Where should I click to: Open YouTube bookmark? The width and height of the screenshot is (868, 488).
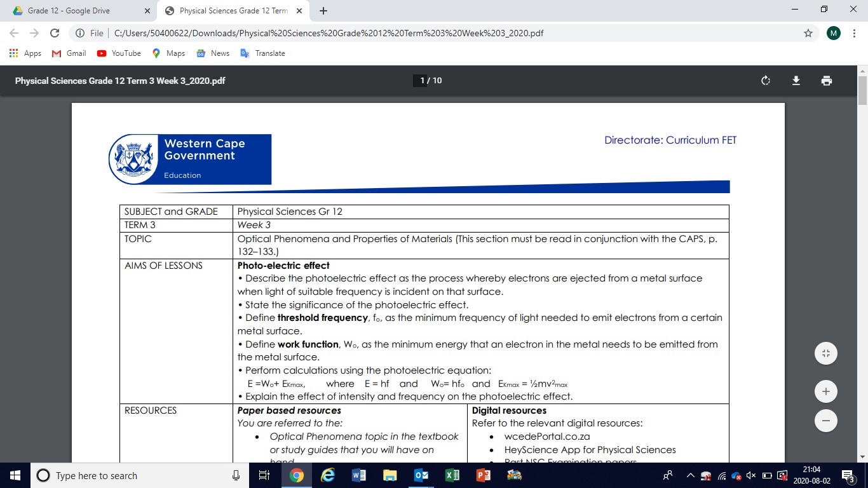pos(119,53)
